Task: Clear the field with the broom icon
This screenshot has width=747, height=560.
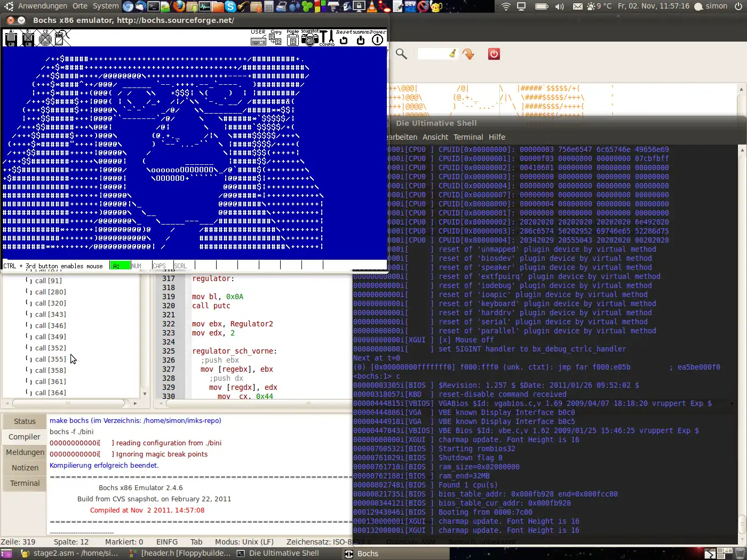Action: coord(453,54)
